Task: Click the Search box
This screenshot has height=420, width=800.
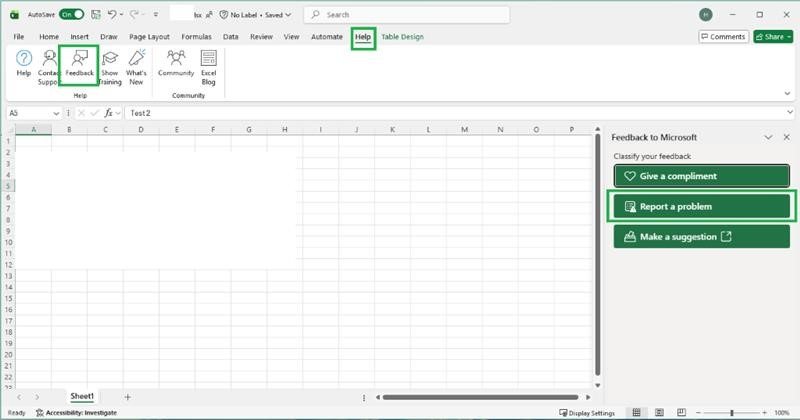Action: [x=407, y=15]
